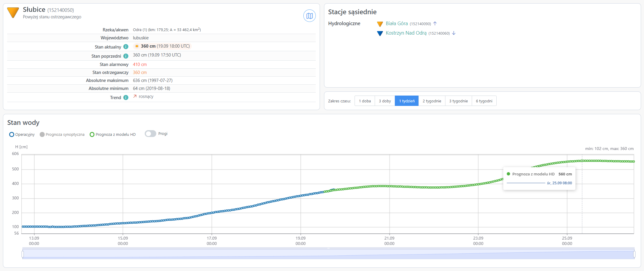
Task: Toggle Prognoza z modelu HD series
Action: click(113, 135)
